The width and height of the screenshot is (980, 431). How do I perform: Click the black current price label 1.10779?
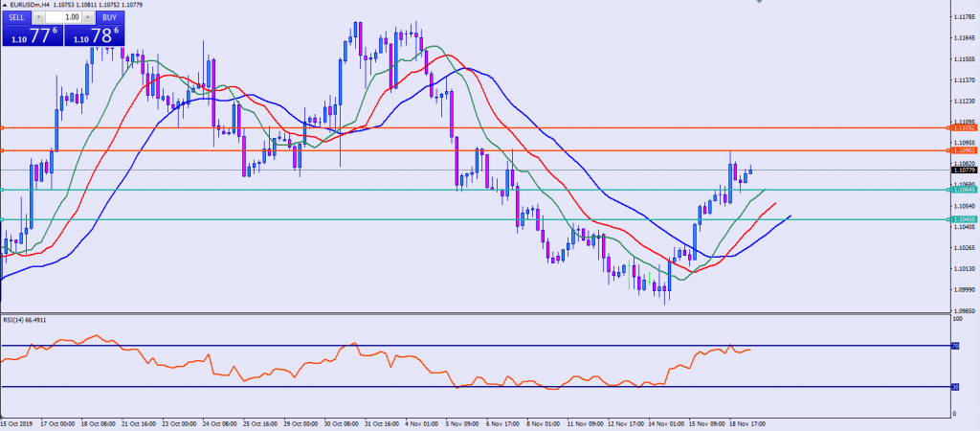click(x=963, y=170)
